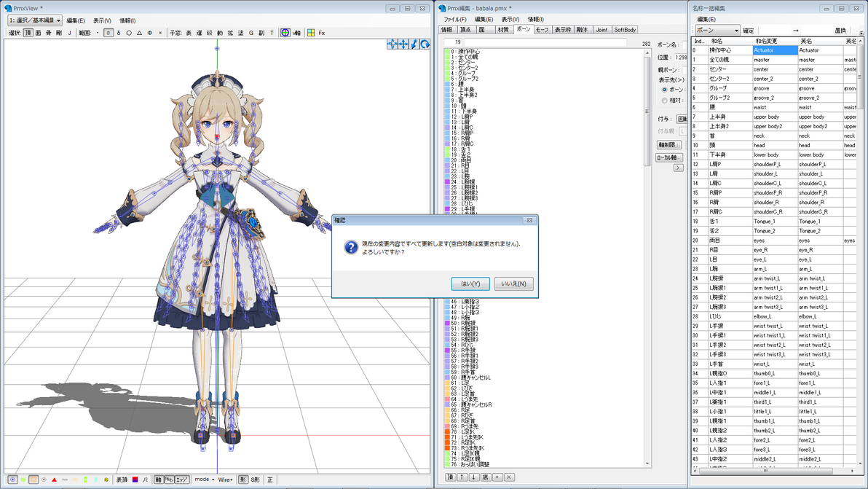Click はい(Y) in the confirmation dialog

coord(470,283)
